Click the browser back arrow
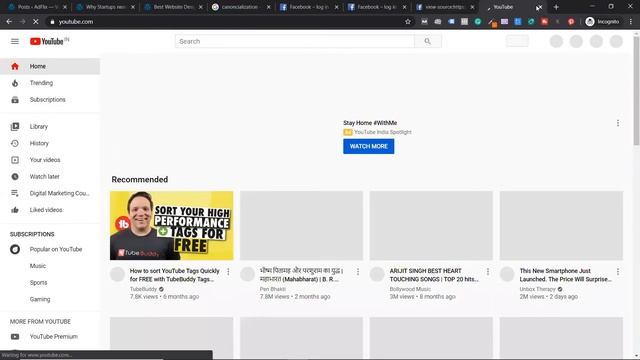The height and width of the screenshot is (360, 640). [x=9, y=22]
